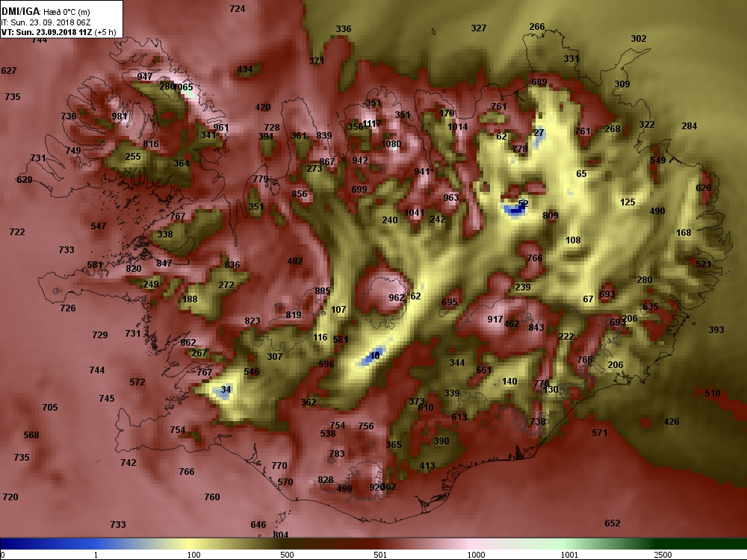This screenshot has width=747, height=560.
Task: Click the map value 1041
Action: tap(415, 212)
